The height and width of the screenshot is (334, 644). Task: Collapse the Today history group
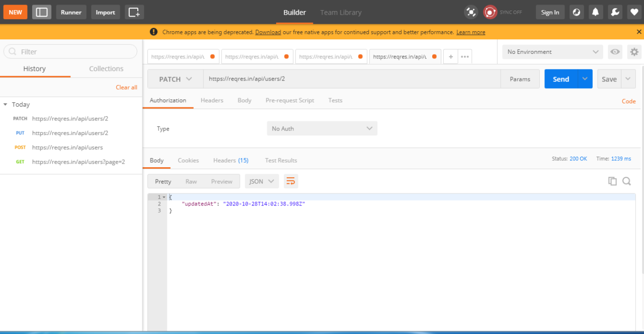point(6,104)
